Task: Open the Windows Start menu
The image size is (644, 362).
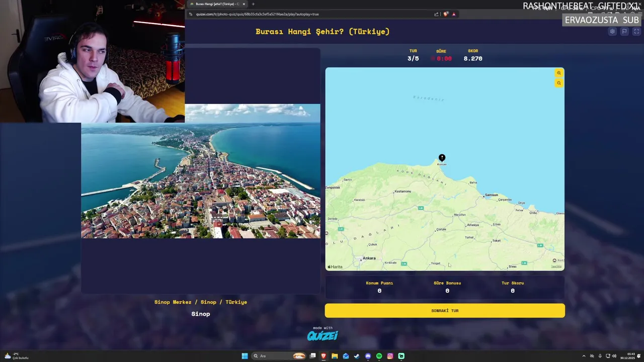Action: point(245,356)
